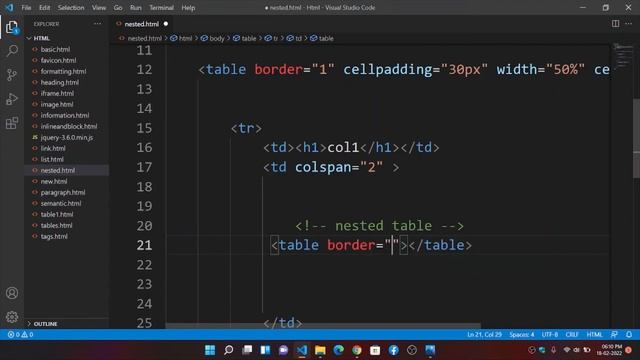
Task: Open tables.html in the explorer
Action: [x=67, y=225]
